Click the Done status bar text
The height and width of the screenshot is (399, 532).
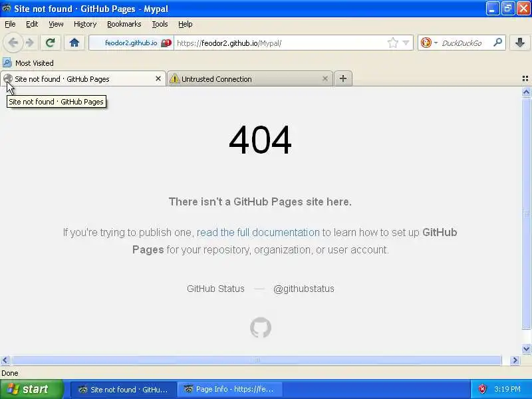(x=10, y=373)
